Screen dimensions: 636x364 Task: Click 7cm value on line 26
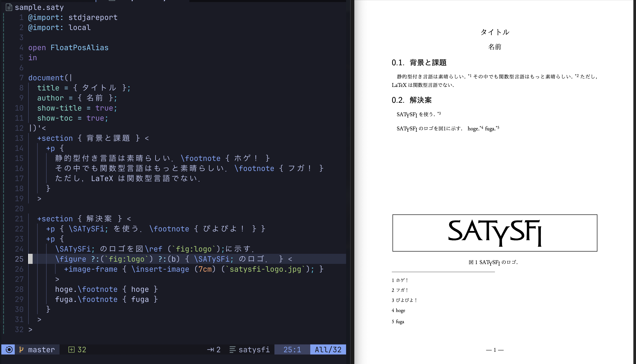pyautogui.click(x=205, y=269)
